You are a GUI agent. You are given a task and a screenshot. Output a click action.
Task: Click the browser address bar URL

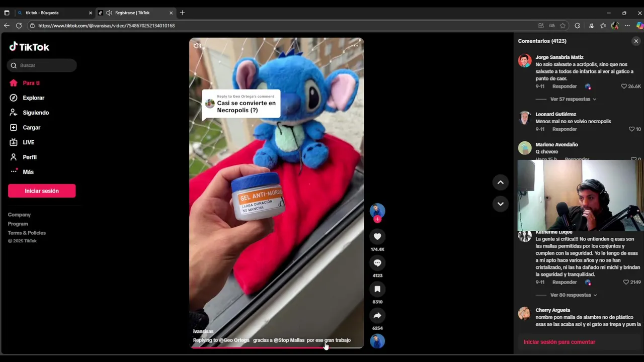coord(106,26)
